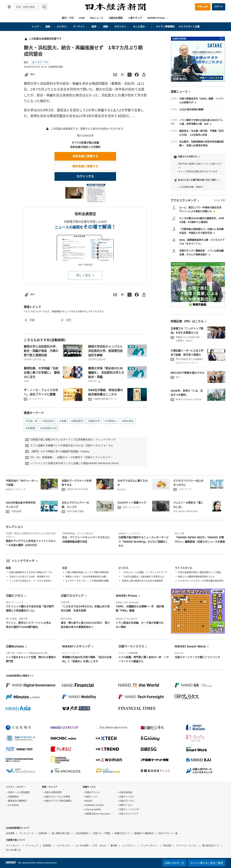Click the 記事・株価を検索 search field

pyautogui.click(x=28, y=7)
